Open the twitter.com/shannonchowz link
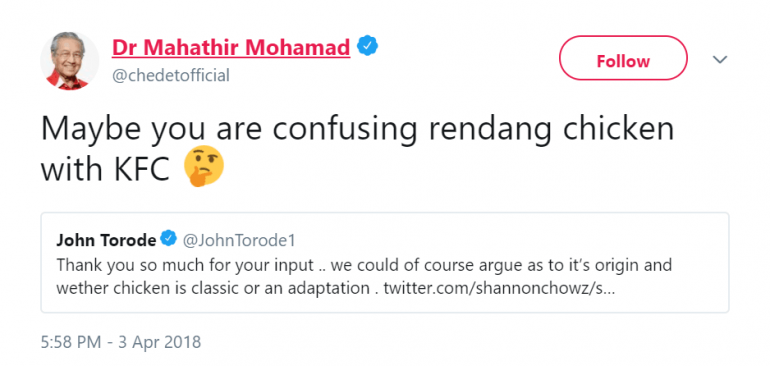 pyautogui.click(x=499, y=288)
